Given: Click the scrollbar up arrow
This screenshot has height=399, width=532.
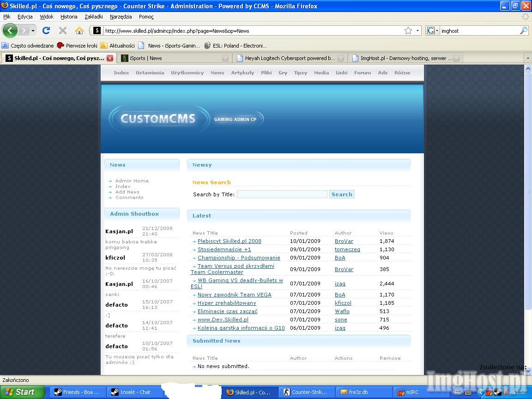Looking at the screenshot, I should pyautogui.click(x=528, y=68).
